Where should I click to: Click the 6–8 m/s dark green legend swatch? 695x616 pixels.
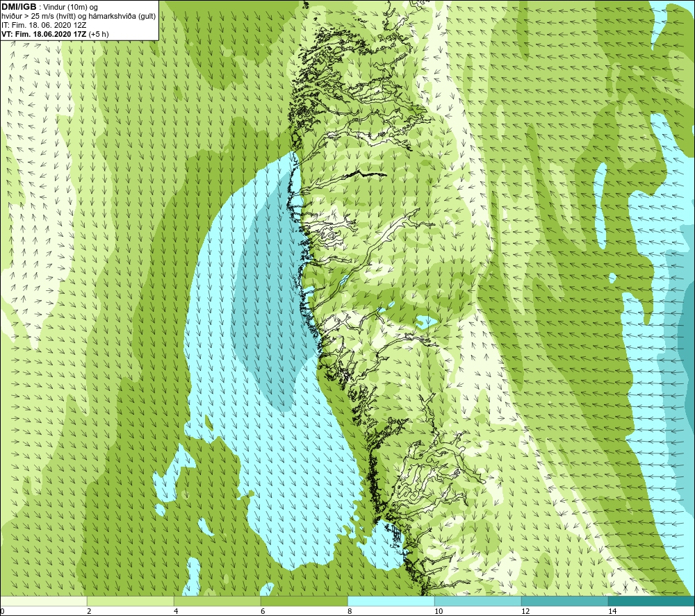click(x=304, y=601)
